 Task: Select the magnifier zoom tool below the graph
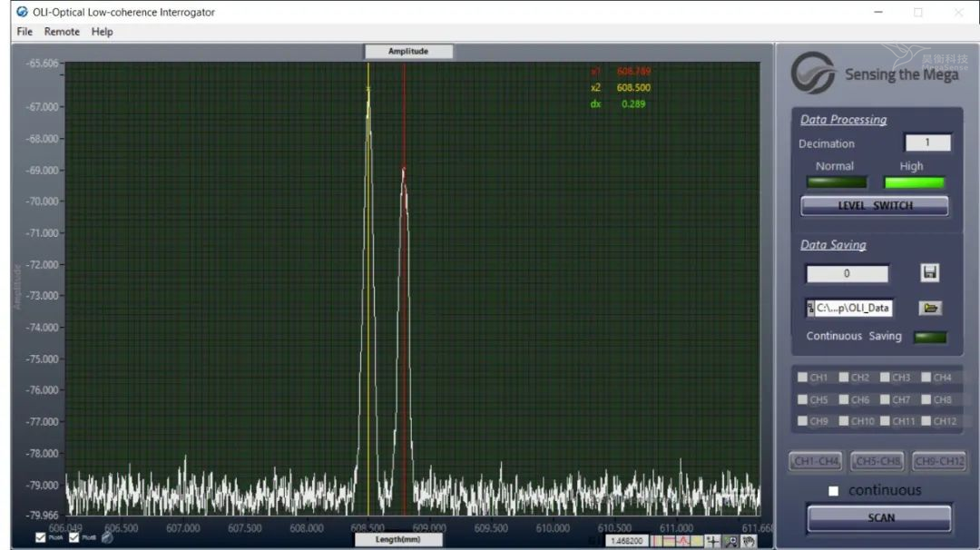(731, 541)
